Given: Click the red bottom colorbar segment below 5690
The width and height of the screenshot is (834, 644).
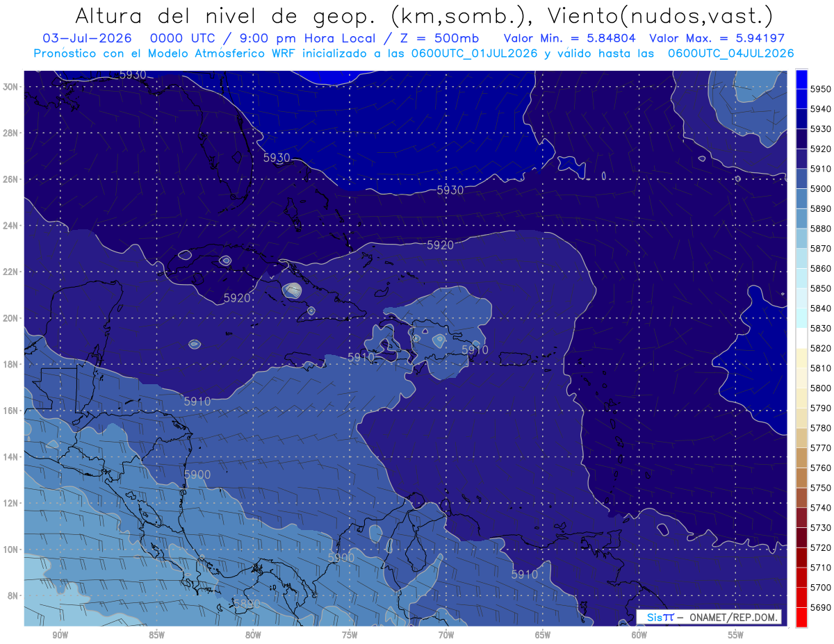Looking at the screenshot, I should pyautogui.click(x=801, y=617).
